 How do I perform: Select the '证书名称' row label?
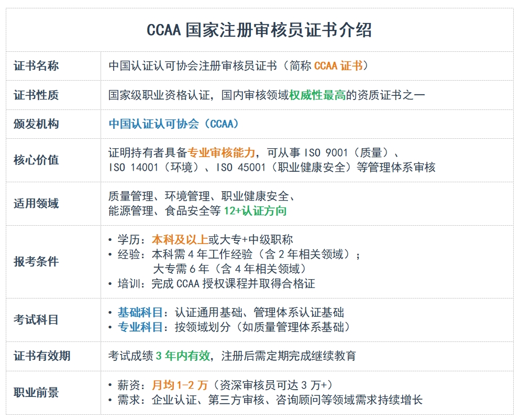[36, 65]
